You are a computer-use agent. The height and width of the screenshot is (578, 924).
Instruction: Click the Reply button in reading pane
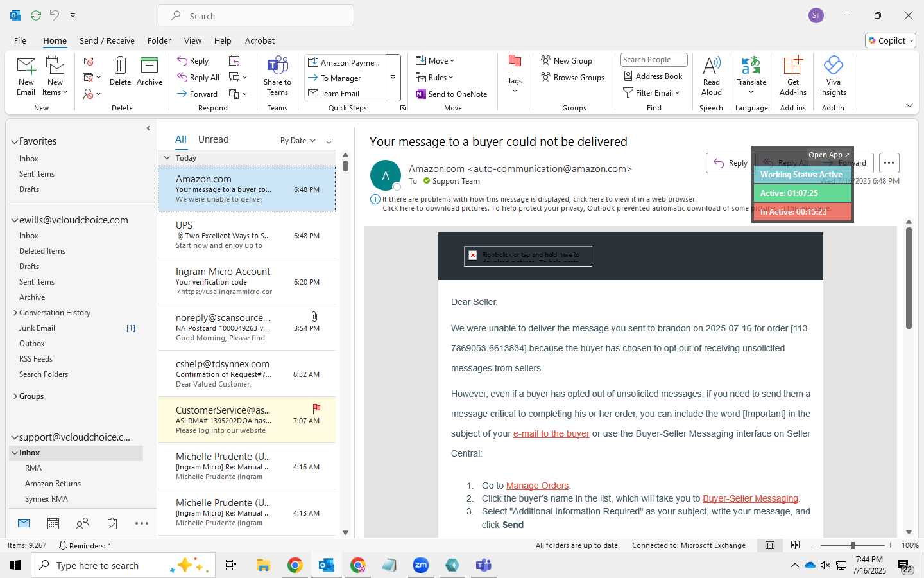click(730, 163)
